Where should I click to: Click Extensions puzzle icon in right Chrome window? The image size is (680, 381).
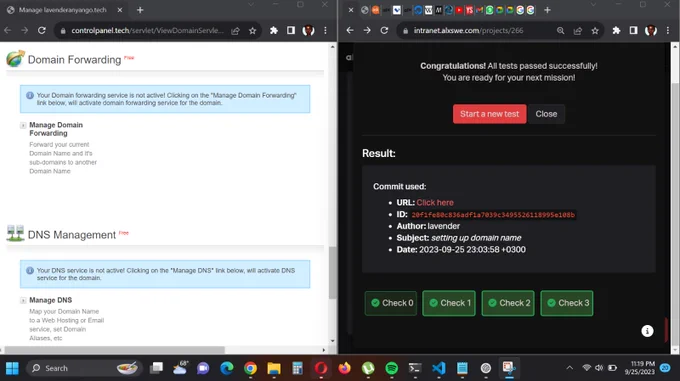pyautogui.click(x=616, y=30)
